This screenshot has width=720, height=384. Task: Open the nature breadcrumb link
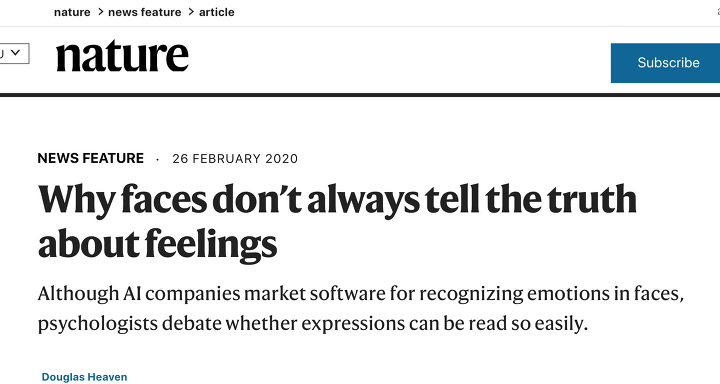click(72, 12)
